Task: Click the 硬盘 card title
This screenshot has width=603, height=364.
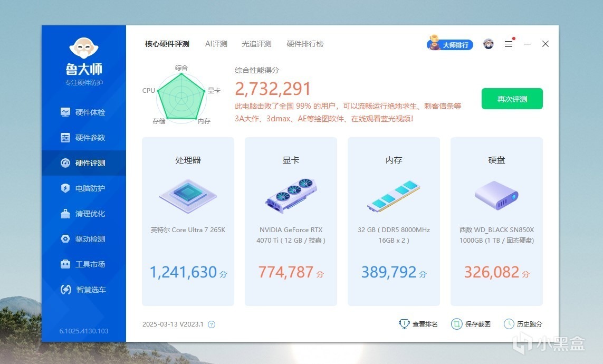Action: pyautogui.click(x=496, y=160)
